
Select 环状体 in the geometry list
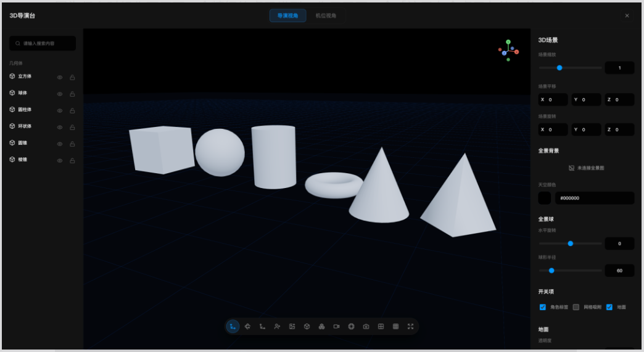point(25,126)
